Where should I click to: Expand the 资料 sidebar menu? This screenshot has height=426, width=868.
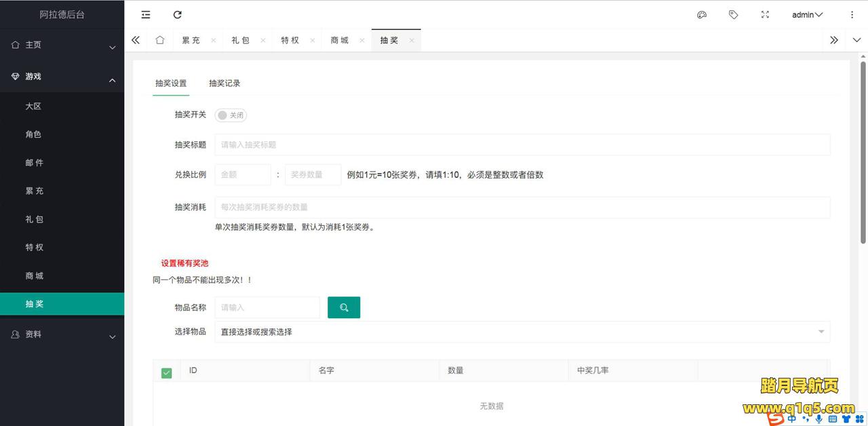(62, 334)
